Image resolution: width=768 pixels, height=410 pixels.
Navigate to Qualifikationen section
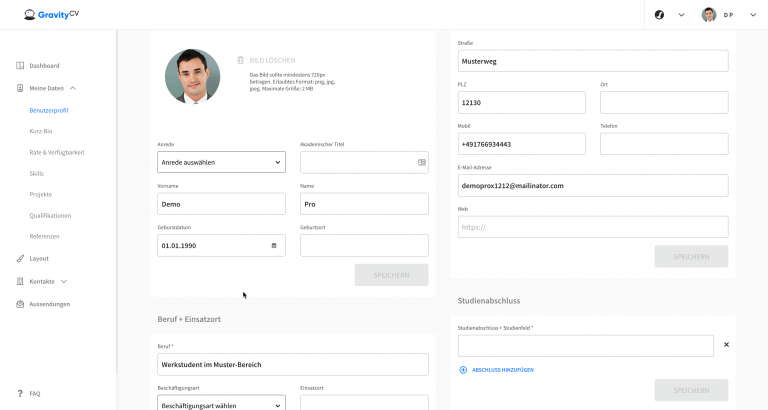(50, 215)
